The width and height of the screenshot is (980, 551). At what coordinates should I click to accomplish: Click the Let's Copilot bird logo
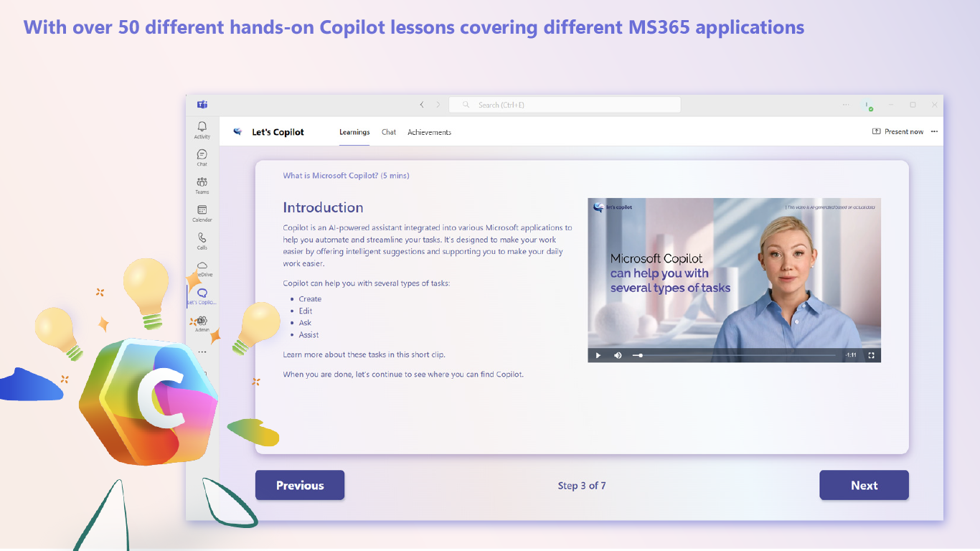pyautogui.click(x=238, y=132)
